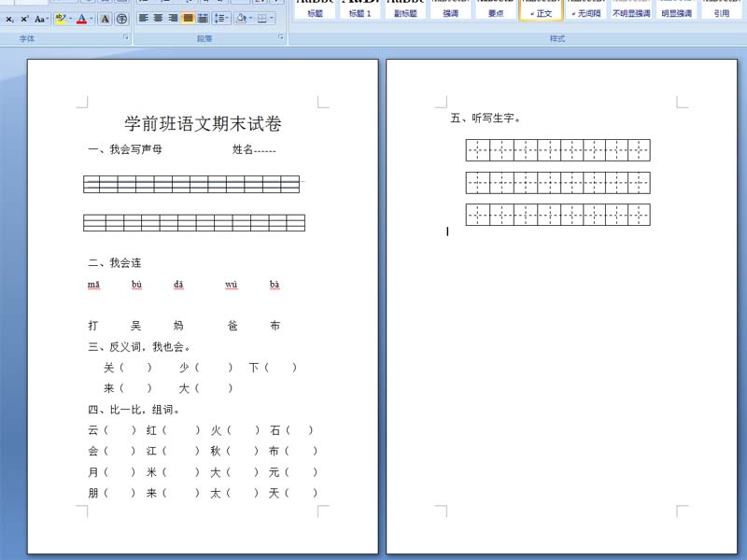
Task: Click the heading 二、我会连
Action: click(115, 263)
